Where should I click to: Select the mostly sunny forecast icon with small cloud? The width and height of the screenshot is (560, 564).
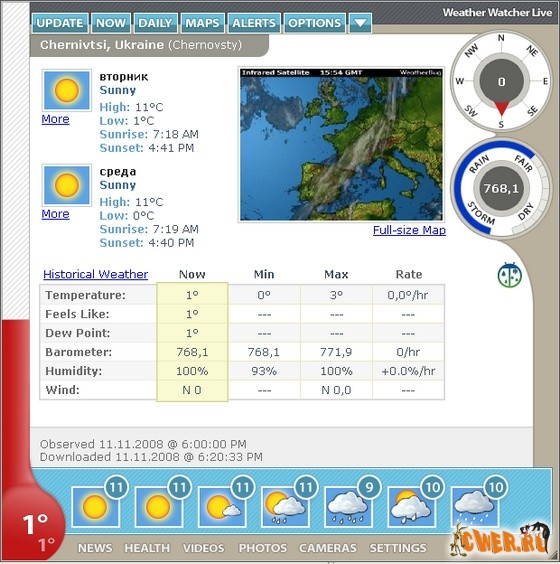click(x=222, y=506)
